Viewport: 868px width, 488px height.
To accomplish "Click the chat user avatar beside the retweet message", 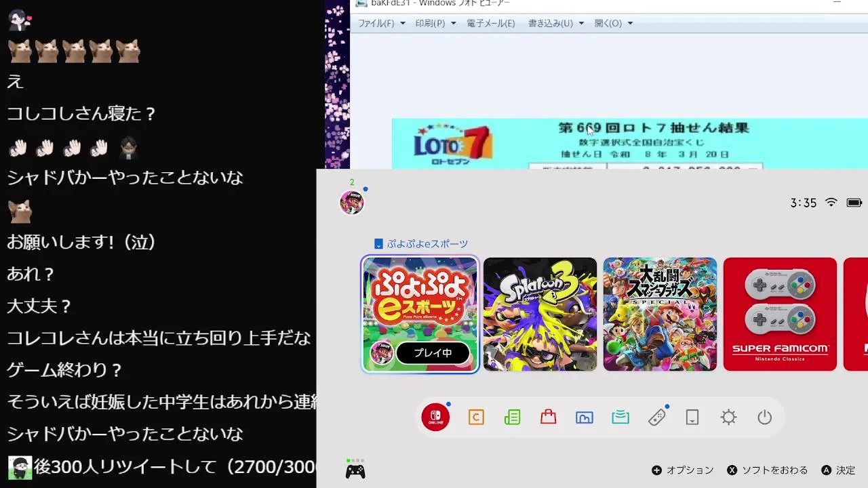I will click(x=20, y=467).
